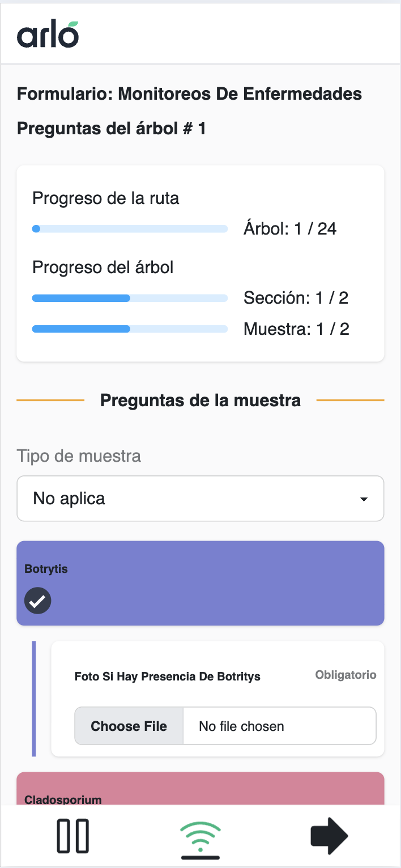Click the Preguntas de la muestra heading
This screenshot has height=868, width=401.
coord(200,401)
